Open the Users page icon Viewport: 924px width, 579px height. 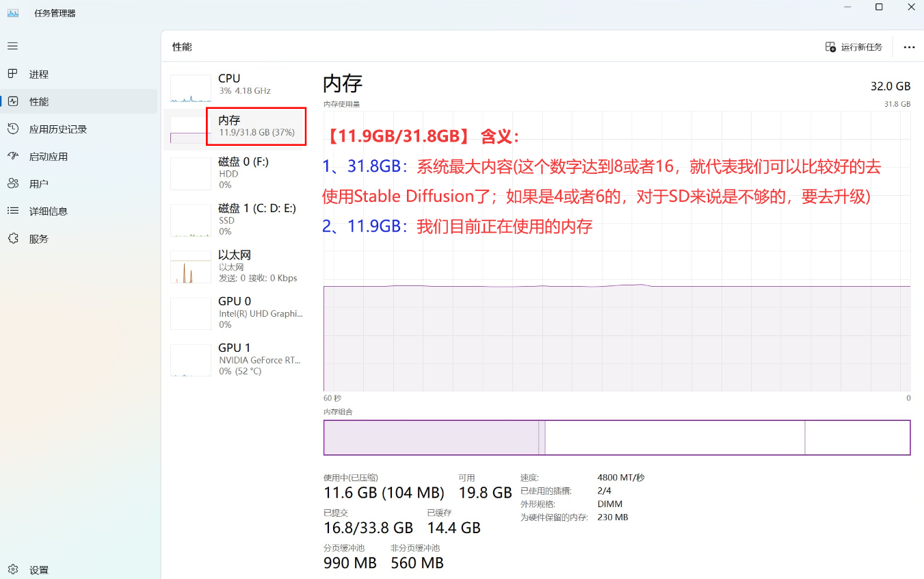click(12, 183)
